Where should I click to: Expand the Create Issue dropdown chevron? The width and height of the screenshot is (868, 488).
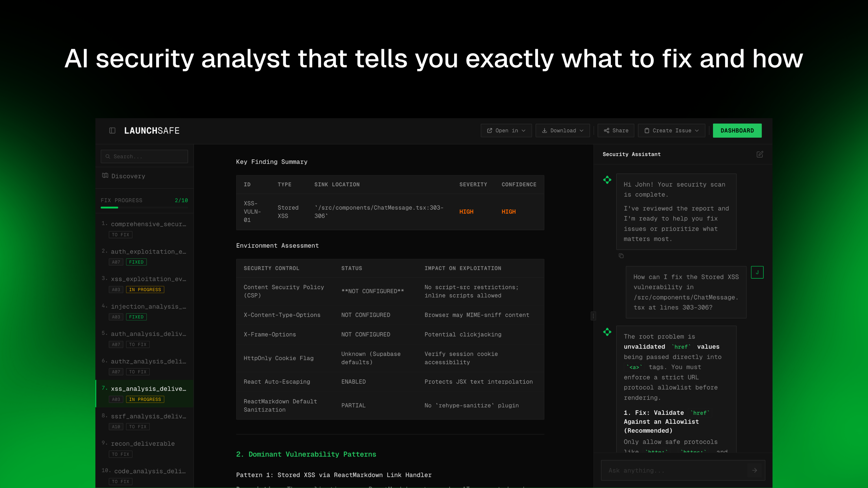[697, 130]
